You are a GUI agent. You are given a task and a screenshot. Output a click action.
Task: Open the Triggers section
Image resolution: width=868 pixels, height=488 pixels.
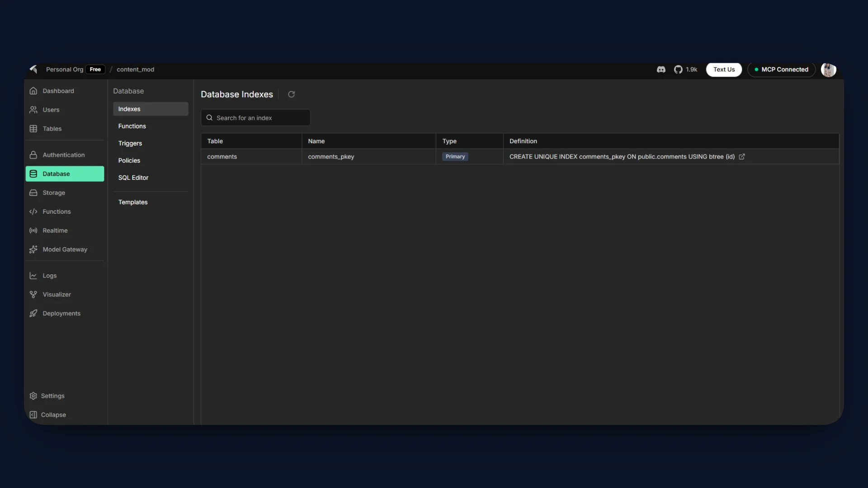coord(130,143)
